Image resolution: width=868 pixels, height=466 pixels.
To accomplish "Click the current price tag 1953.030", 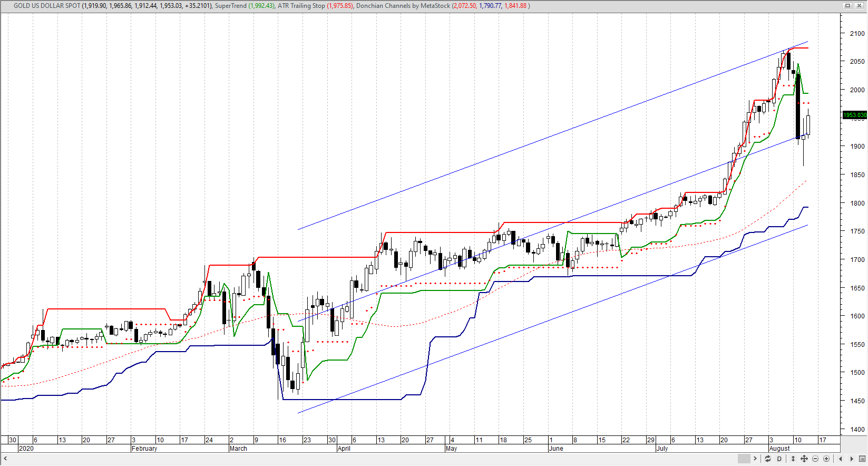I will click(855, 115).
